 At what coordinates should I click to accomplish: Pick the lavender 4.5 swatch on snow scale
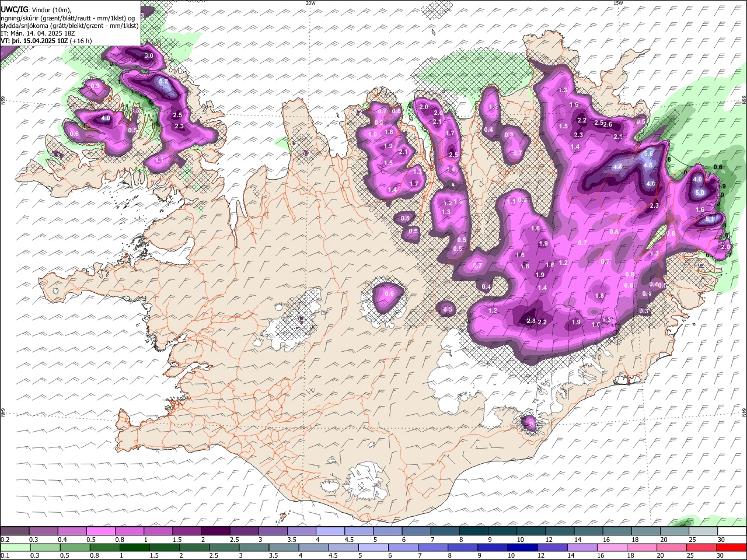click(x=358, y=531)
